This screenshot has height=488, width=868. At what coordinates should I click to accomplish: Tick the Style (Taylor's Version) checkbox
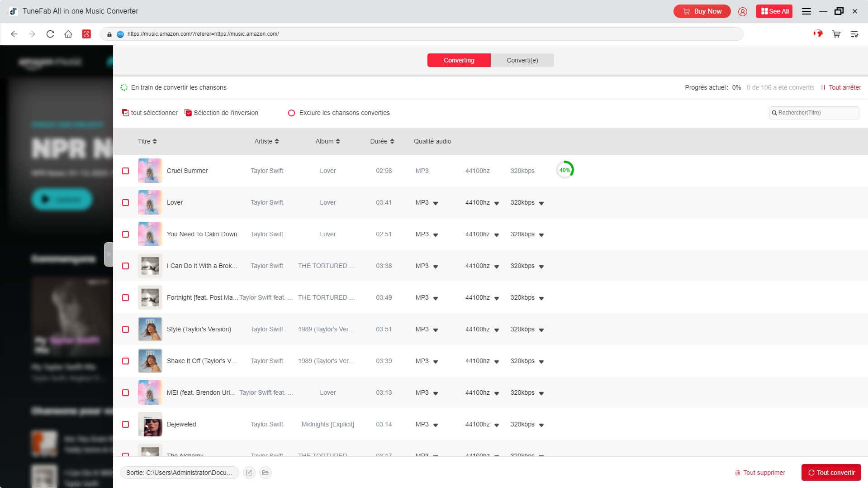click(x=126, y=329)
